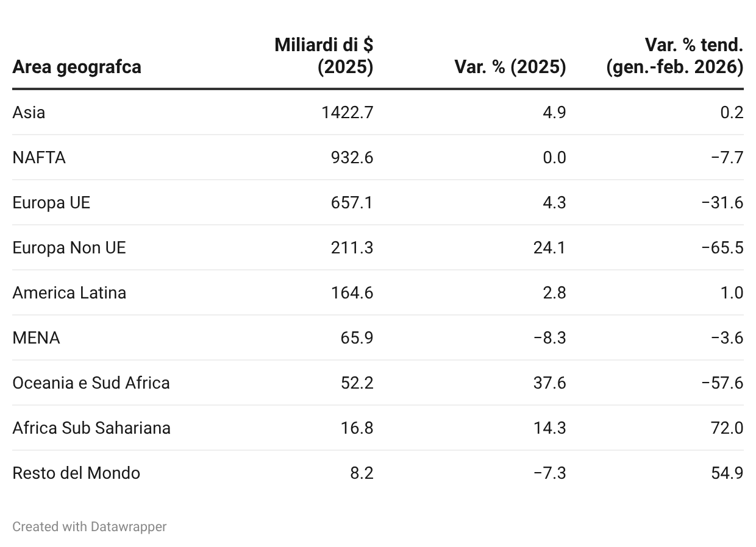Select the Asia row label
Screen dimensions: 756x547
coord(29,112)
